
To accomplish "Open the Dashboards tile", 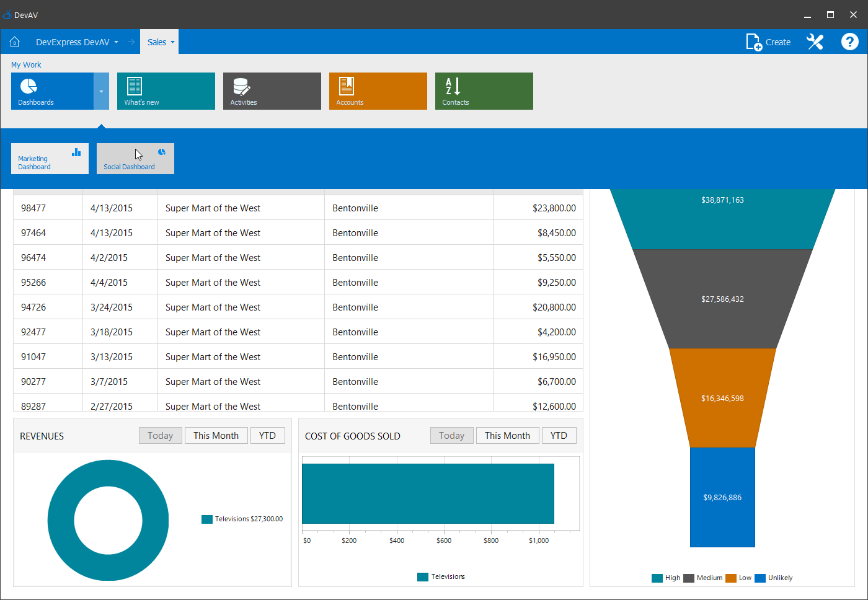I will 52,91.
